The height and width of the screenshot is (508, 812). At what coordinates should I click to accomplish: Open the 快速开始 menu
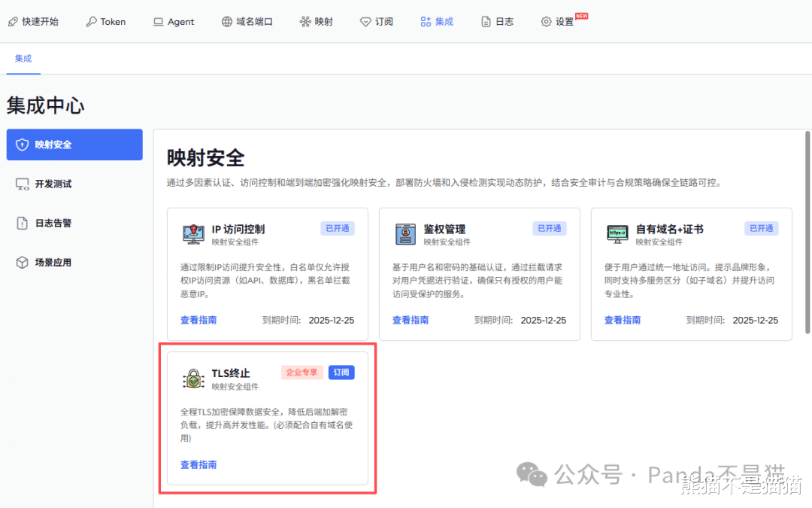[x=33, y=22]
